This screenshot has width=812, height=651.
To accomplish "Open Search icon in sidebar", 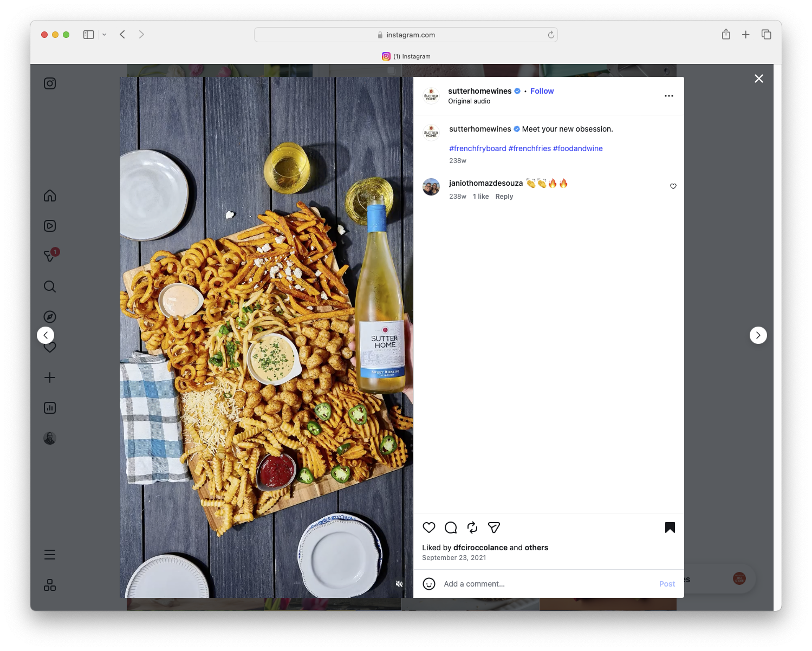I will coord(50,287).
